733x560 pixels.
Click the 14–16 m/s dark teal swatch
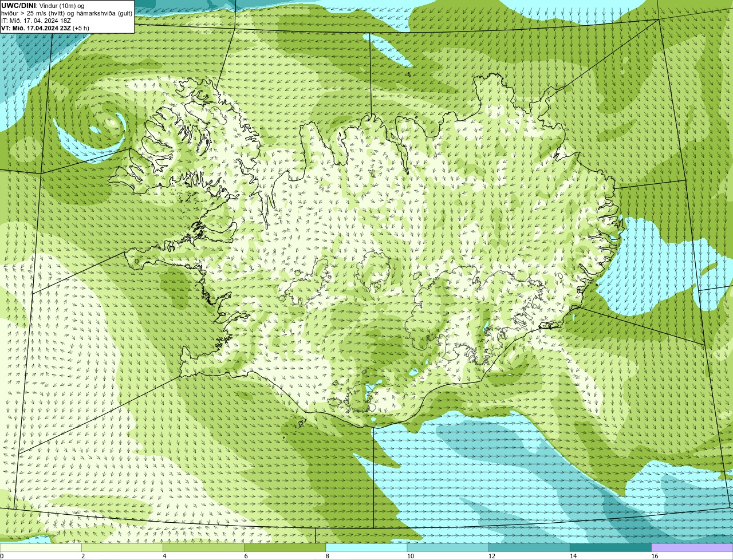click(x=610, y=548)
